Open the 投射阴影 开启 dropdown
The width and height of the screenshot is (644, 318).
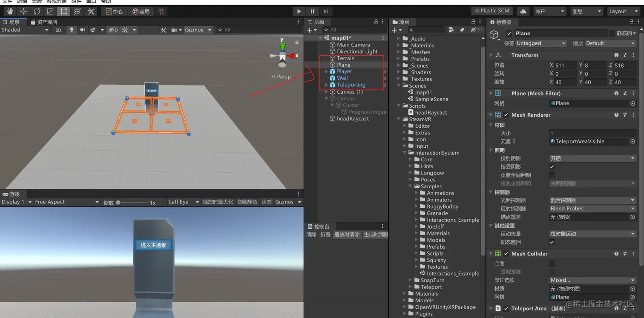(x=592, y=158)
